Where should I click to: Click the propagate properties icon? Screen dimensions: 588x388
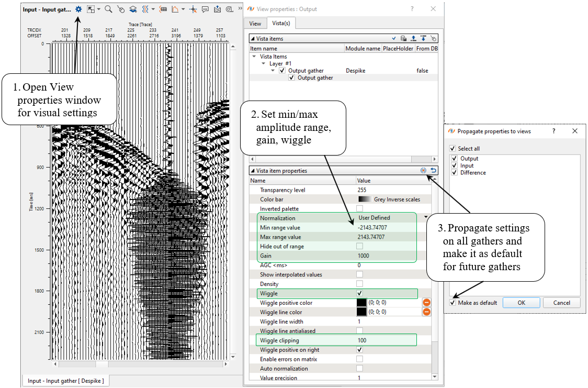pyautogui.click(x=423, y=171)
